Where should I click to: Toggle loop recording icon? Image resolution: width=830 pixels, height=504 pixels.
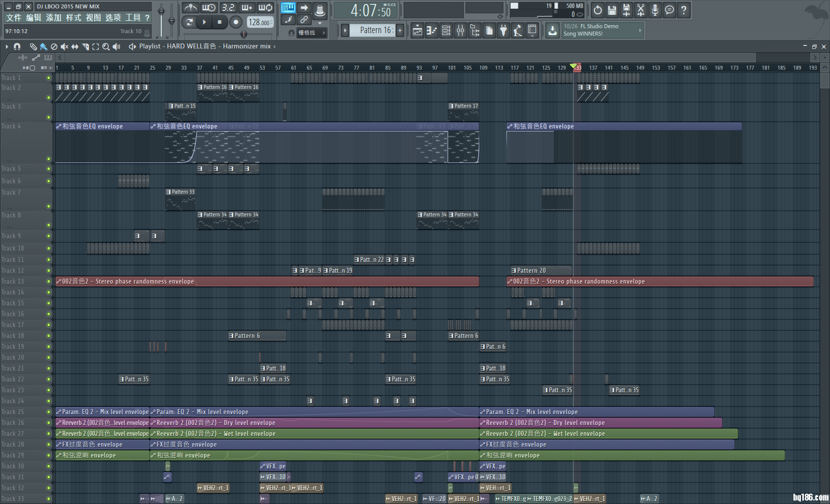265,7
